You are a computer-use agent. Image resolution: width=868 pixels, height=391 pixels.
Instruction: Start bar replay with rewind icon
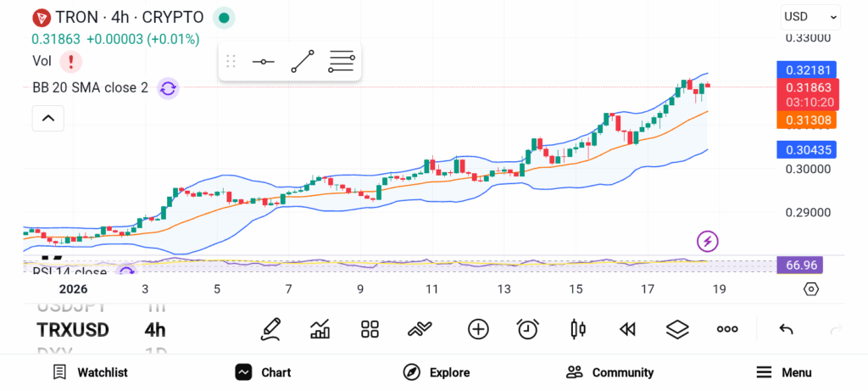click(627, 329)
